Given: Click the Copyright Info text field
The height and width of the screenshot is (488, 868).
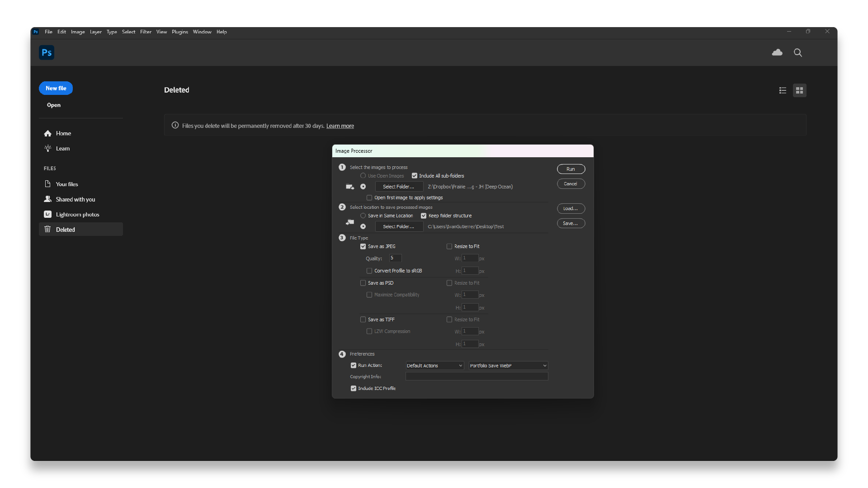Looking at the screenshot, I should tap(476, 376).
